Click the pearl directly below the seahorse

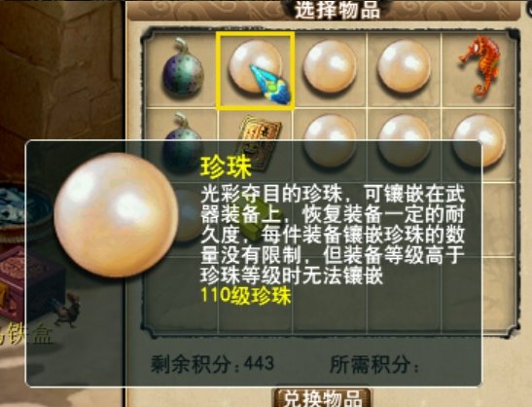click(x=479, y=140)
